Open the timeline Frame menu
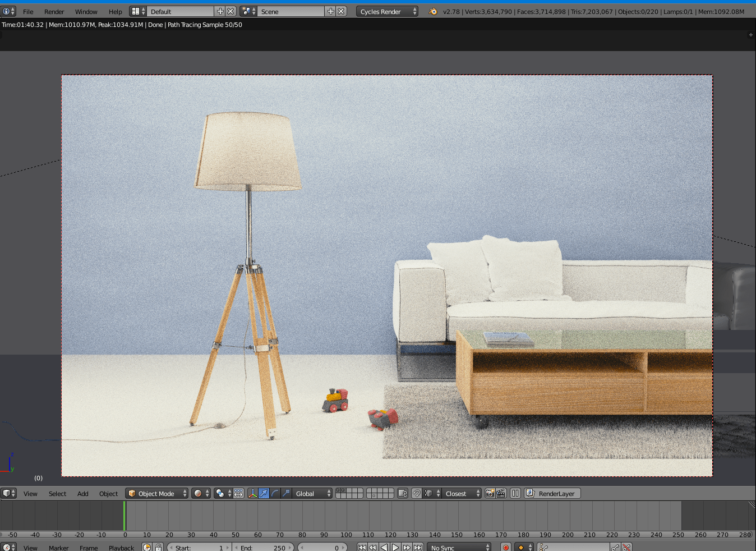The image size is (756, 551). [89, 548]
